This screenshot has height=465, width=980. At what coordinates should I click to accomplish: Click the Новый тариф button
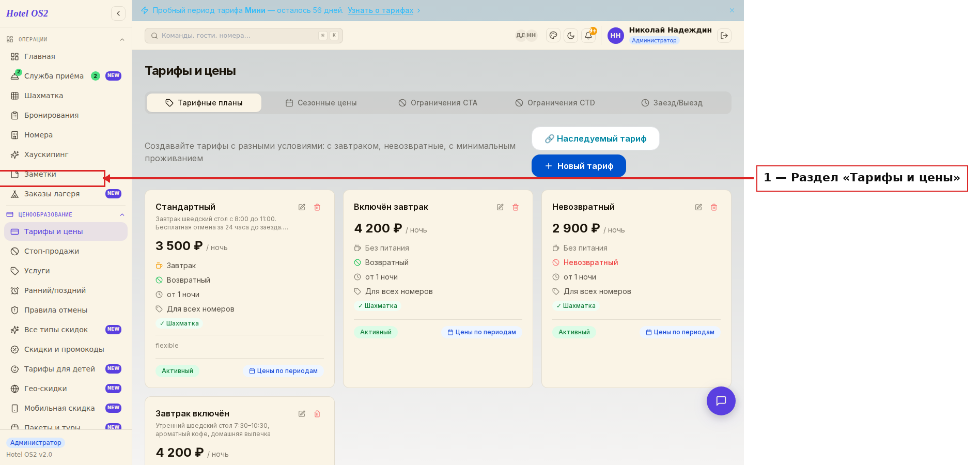click(579, 166)
